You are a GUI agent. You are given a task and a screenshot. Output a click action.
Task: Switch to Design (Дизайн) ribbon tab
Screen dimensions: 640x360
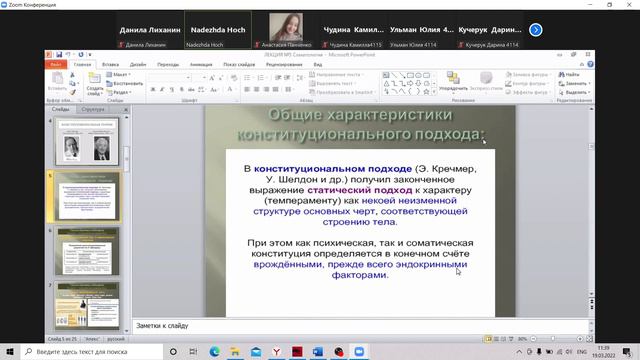pos(138,64)
